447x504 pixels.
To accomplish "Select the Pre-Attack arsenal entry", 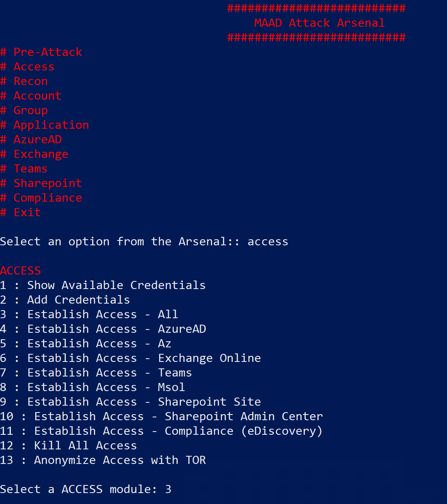I will click(47, 52).
